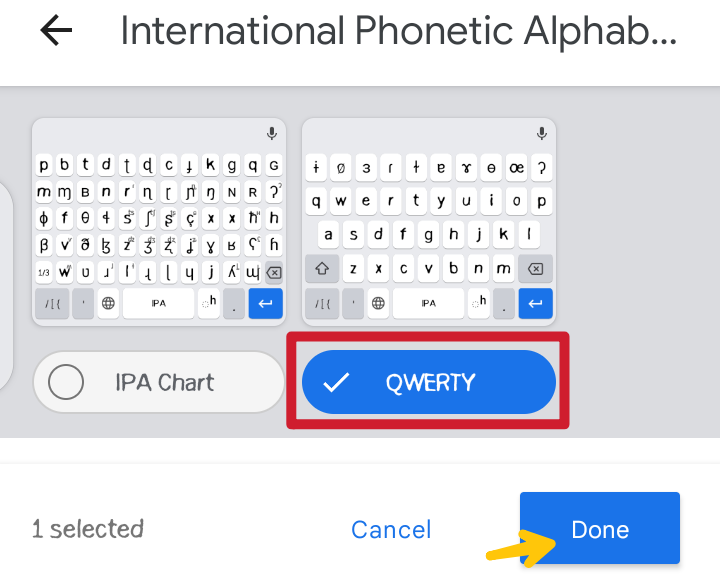Image resolution: width=720 pixels, height=577 pixels.
Task: Tap microphone icon on IPA Chart preview
Action: coord(272,133)
